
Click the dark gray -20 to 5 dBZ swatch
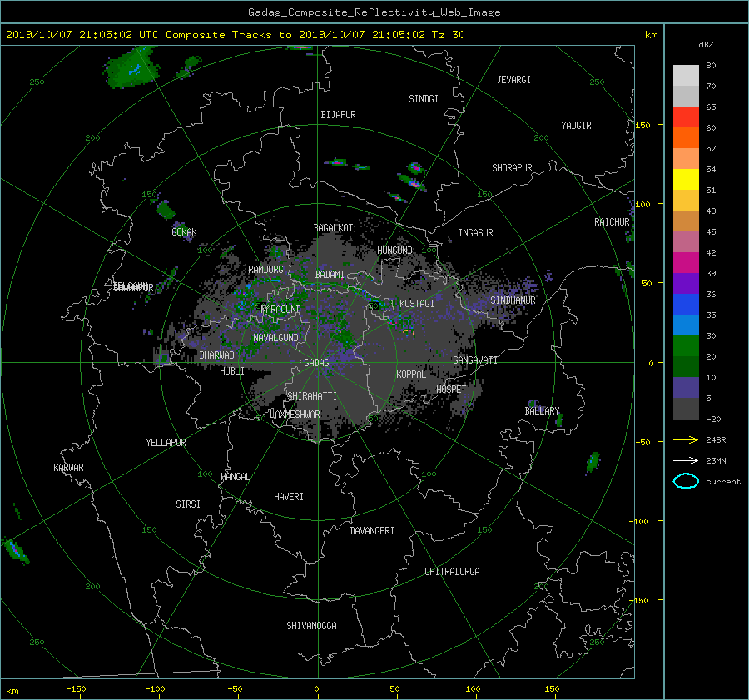pyautogui.click(x=686, y=409)
